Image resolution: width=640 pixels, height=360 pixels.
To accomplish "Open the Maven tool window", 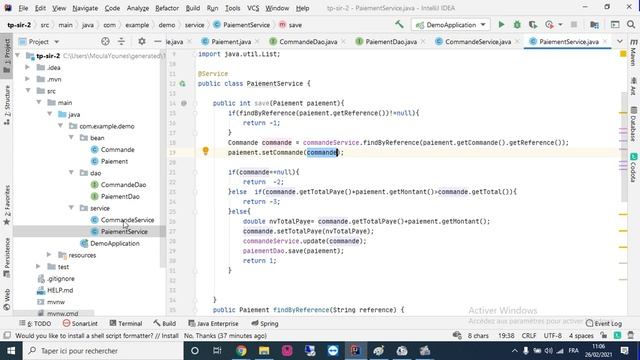I will coord(633,53).
